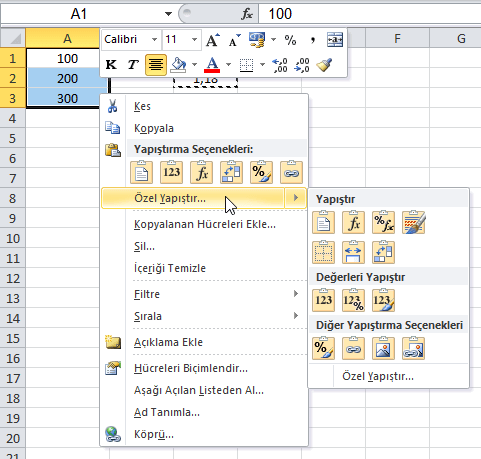Paste link icon in the context menu
The image size is (481, 459).
pos(291,172)
